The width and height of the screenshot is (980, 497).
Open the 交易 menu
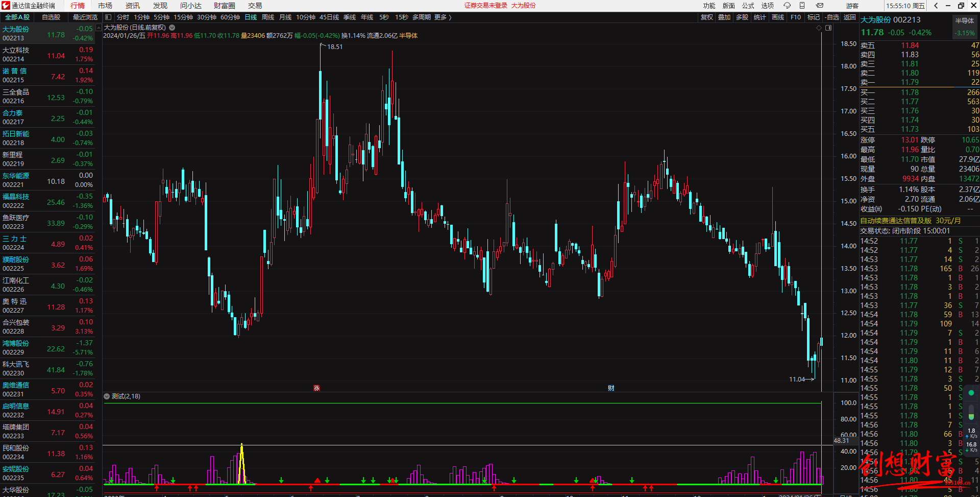(x=255, y=6)
